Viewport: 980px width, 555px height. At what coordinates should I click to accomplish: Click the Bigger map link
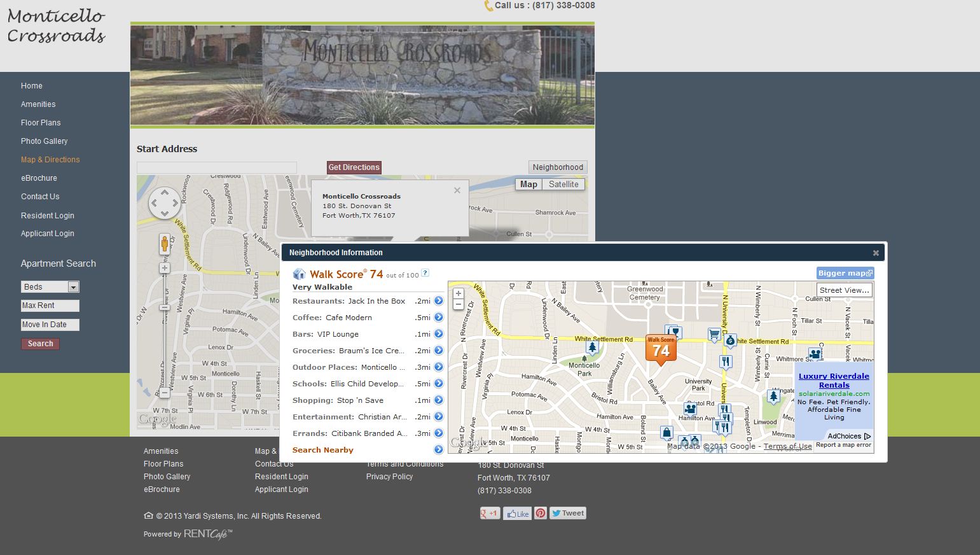845,273
